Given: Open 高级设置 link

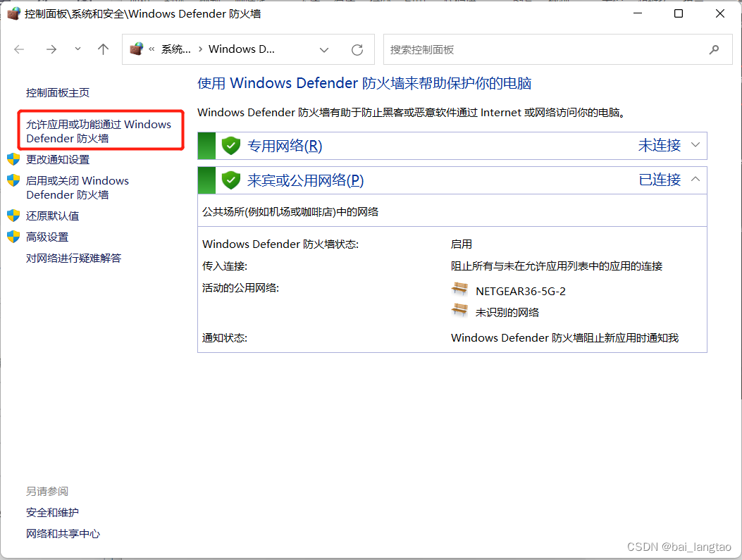Looking at the screenshot, I should tap(47, 237).
